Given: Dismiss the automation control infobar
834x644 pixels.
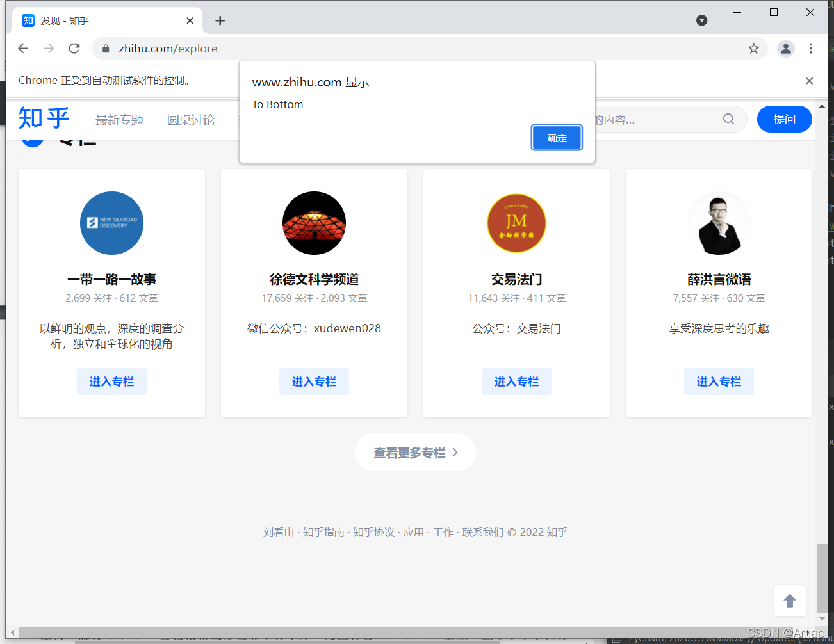Looking at the screenshot, I should (x=809, y=81).
